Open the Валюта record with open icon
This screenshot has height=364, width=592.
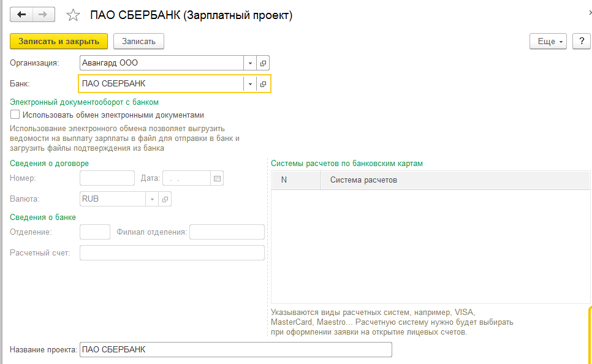click(x=165, y=199)
